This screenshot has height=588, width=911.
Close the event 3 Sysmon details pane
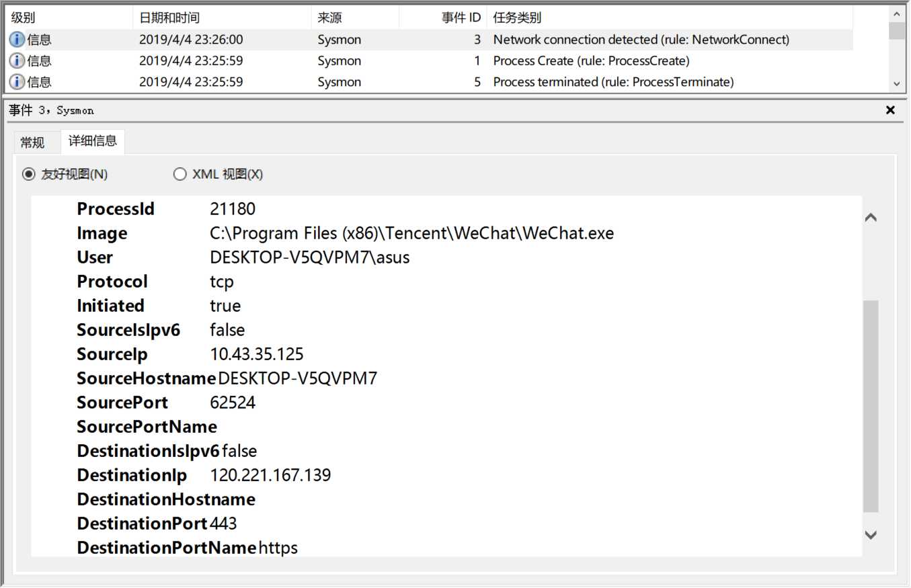pyautogui.click(x=891, y=110)
